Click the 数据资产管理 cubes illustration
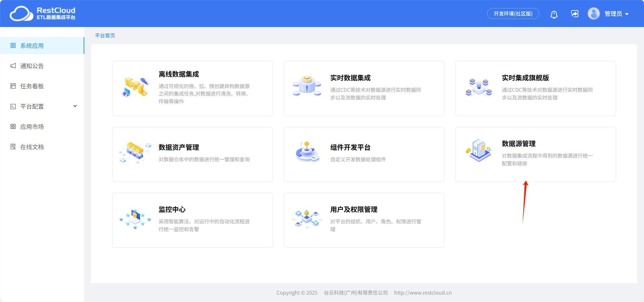This screenshot has height=302, width=644. pos(135,153)
